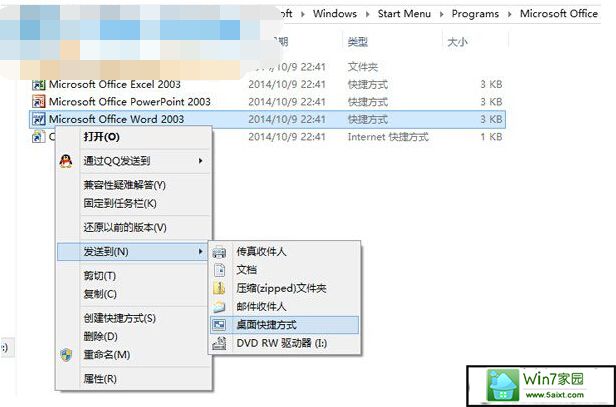The width and height of the screenshot is (616, 407).
Task: Click 文件夹 type cell in first row
Action: coord(363,67)
